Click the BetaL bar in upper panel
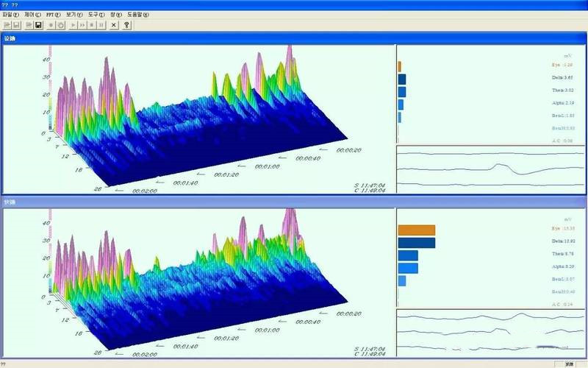588x368 pixels. pyautogui.click(x=399, y=118)
